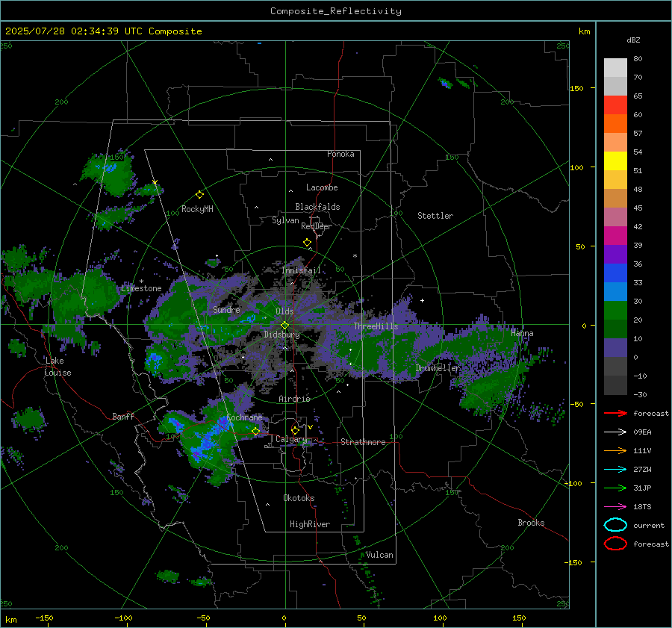672x628 pixels.
Task: Click the 18TS legend label text
Action: coord(642,507)
